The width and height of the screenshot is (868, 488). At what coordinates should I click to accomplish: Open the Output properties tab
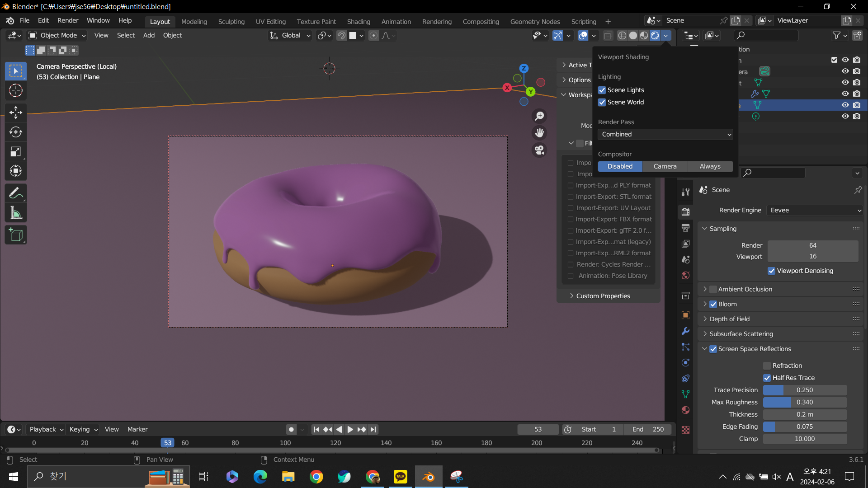pyautogui.click(x=685, y=227)
